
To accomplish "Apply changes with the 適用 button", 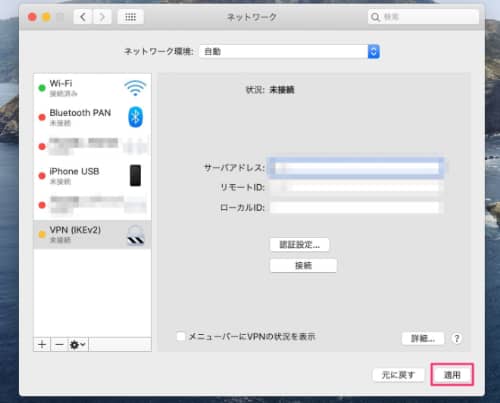I will point(452,375).
